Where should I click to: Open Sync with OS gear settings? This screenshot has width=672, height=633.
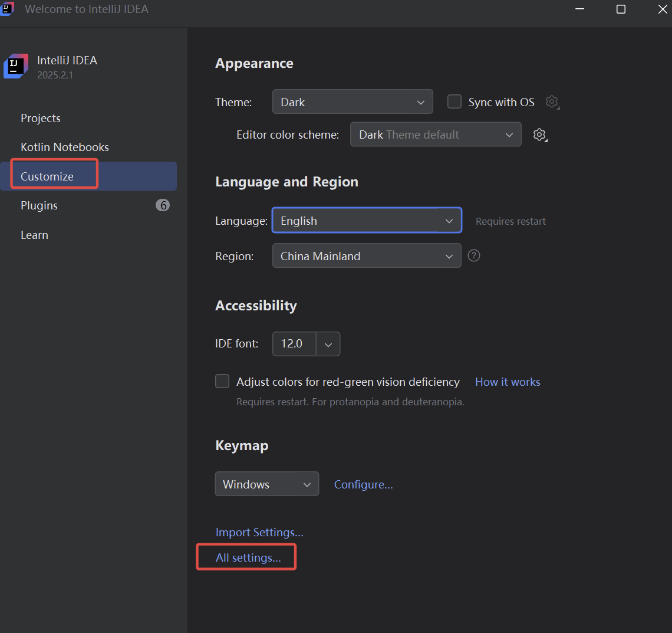[552, 102]
